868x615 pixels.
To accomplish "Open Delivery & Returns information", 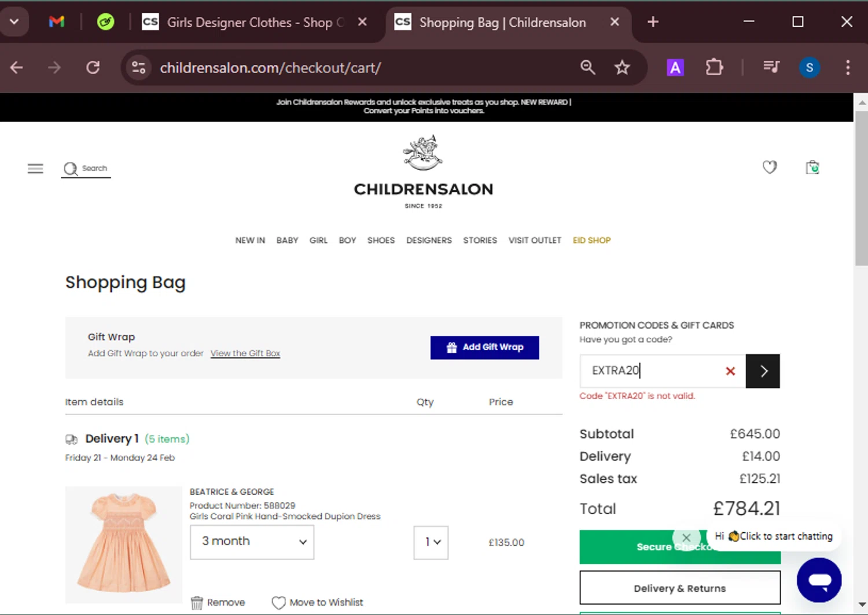I will 680,588.
